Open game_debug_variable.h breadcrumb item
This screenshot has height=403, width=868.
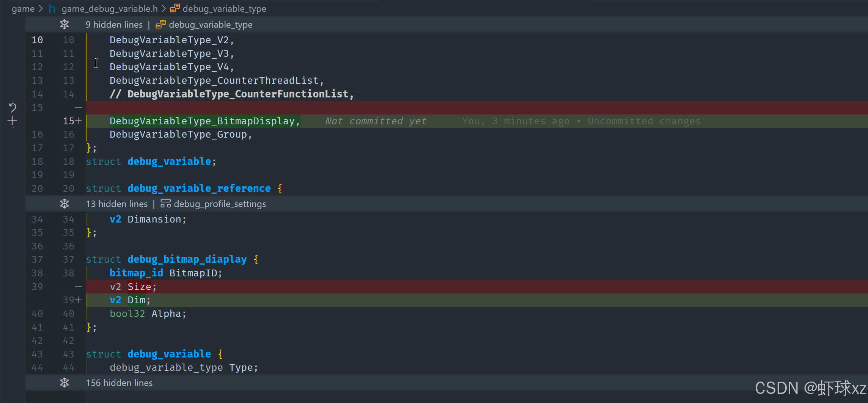pyautogui.click(x=110, y=9)
